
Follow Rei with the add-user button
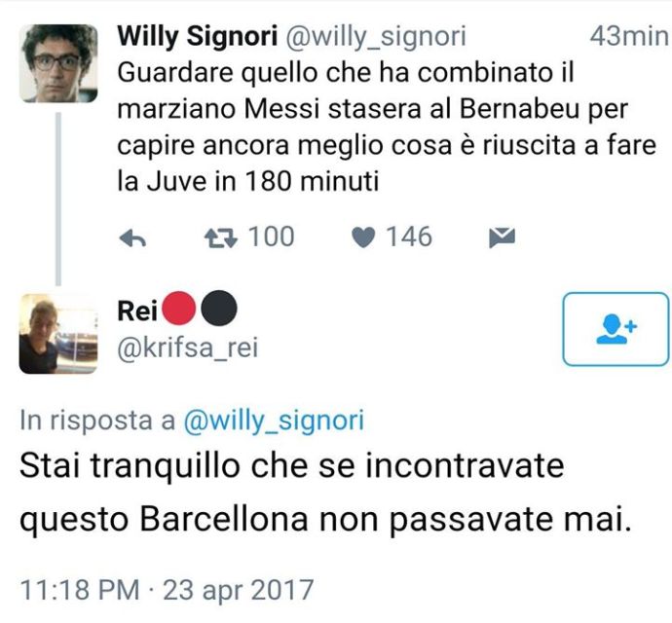[616, 329]
